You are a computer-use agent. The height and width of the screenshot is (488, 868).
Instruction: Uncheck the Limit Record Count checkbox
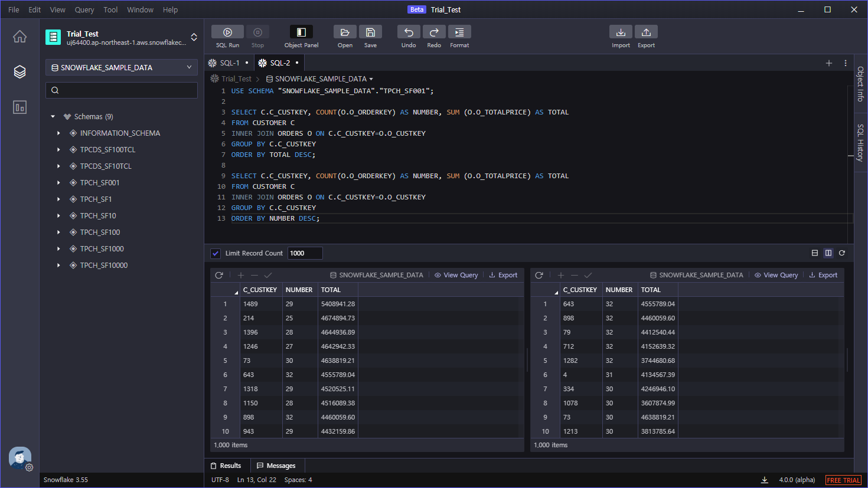pyautogui.click(x=215, y=253)
